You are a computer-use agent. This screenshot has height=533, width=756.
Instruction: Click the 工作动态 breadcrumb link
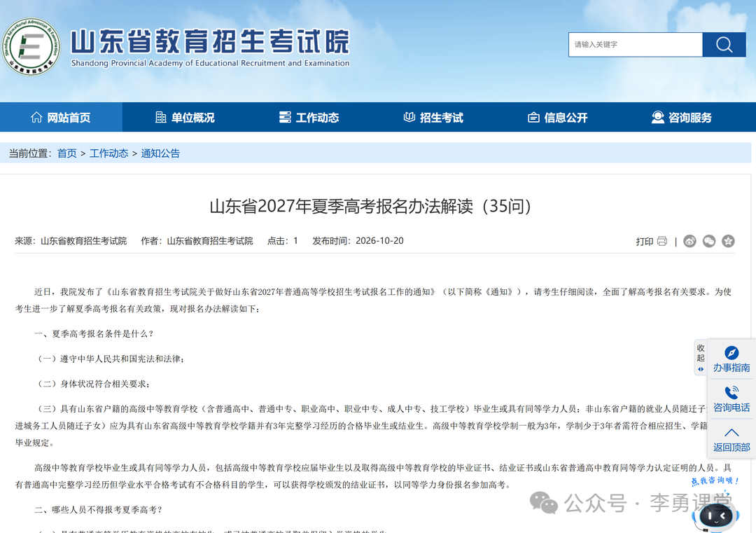(109, 153)
